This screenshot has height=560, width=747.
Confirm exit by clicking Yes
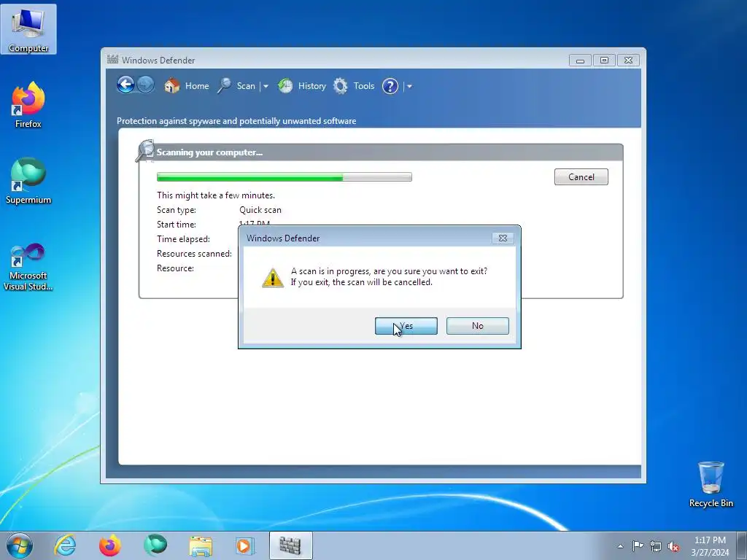coord(406,326)
